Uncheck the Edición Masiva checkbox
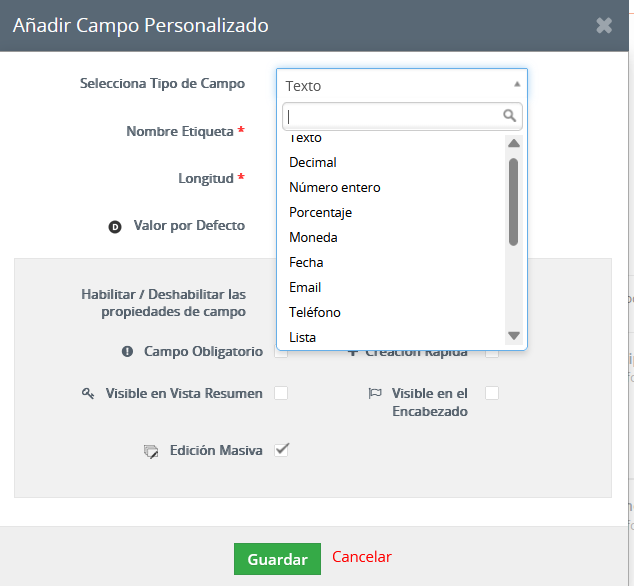The width and height of the screenshot is (634, 586). click(281, 450)
